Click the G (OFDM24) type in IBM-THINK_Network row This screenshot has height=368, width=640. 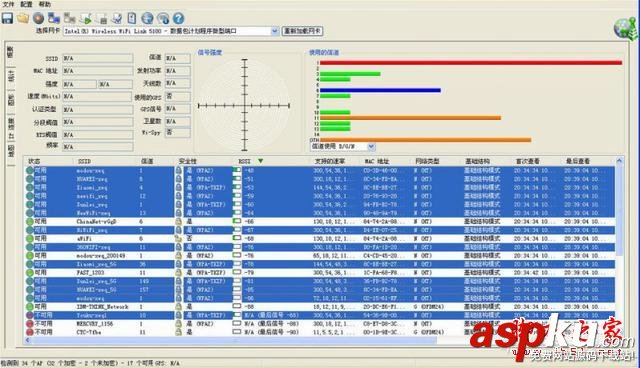(429, 306)
